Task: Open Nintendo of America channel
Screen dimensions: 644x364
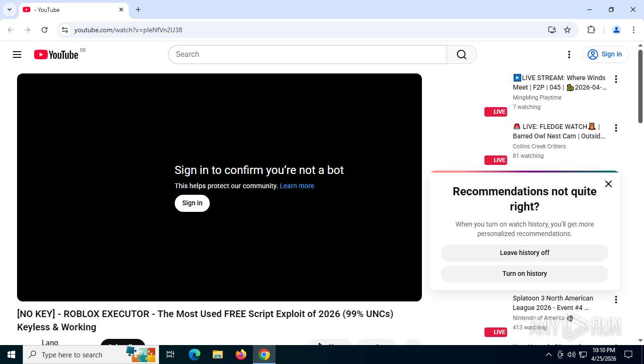Action: point(539,318)
